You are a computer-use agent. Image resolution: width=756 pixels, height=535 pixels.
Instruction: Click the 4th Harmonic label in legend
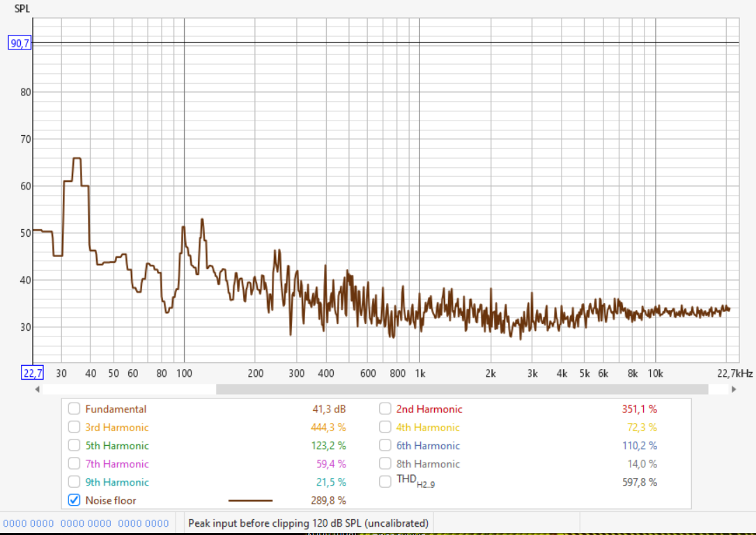click(428, 428)
